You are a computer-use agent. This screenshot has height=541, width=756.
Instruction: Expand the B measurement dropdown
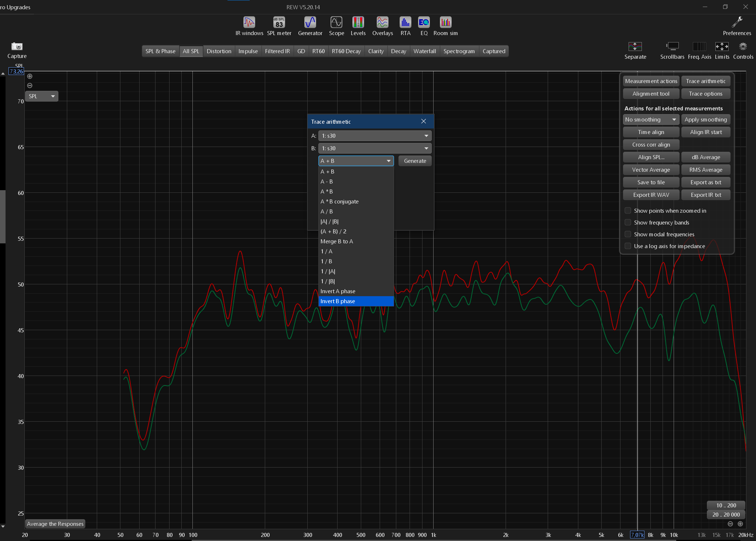point(374,148)
